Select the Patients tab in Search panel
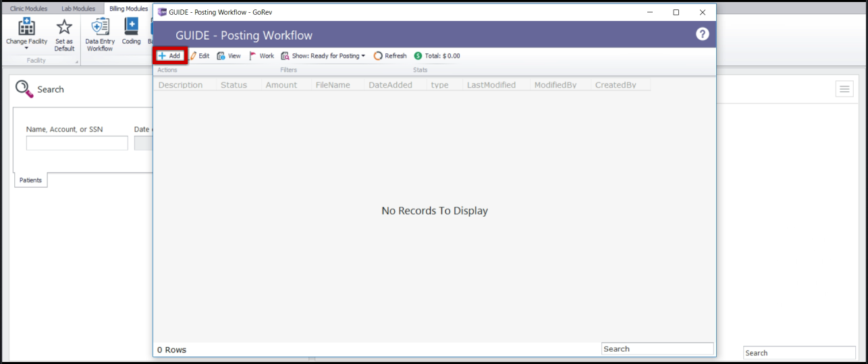This screenshot has width=868, height=364. point(30,180)
